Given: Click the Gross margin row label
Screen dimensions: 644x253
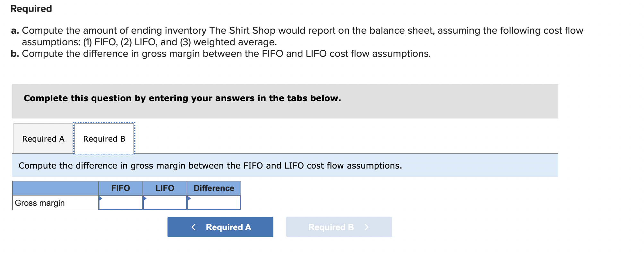Looking at the screenshot, I should click(40, 203).
